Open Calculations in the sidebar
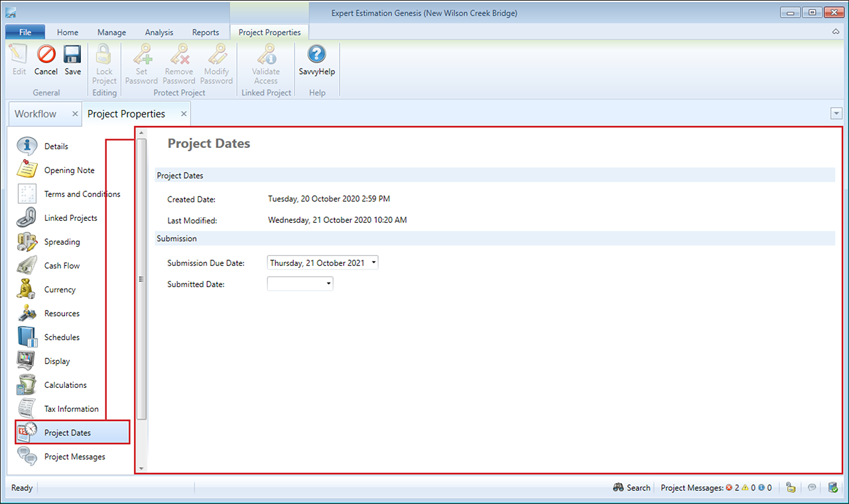Screen dimensions: 849x504 (65, 385)
